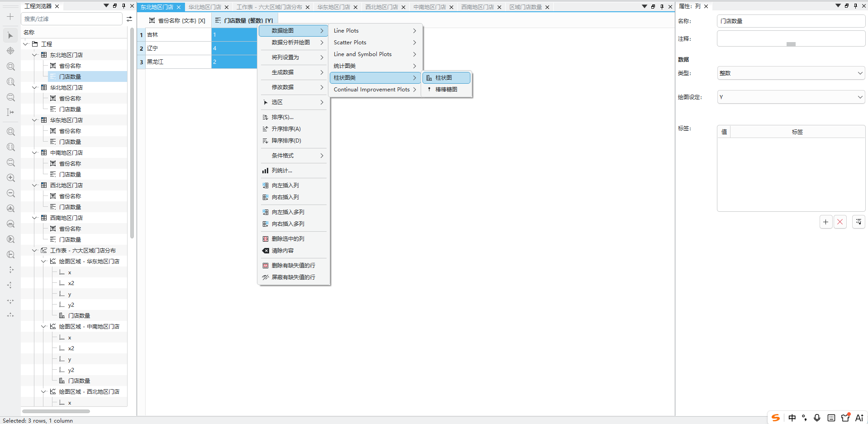Open the 将列设置为 submenu
Screen dimensions: 868x424
[294, 57]
